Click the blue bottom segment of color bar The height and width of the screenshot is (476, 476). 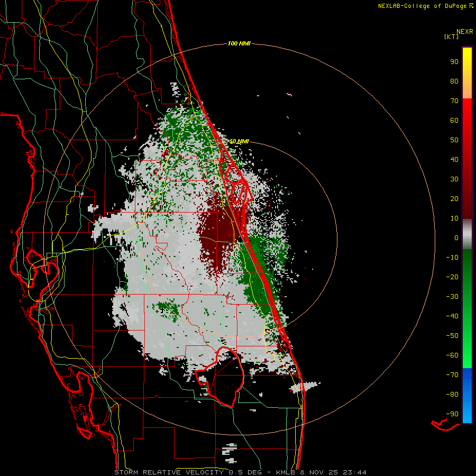click(467, 395)
